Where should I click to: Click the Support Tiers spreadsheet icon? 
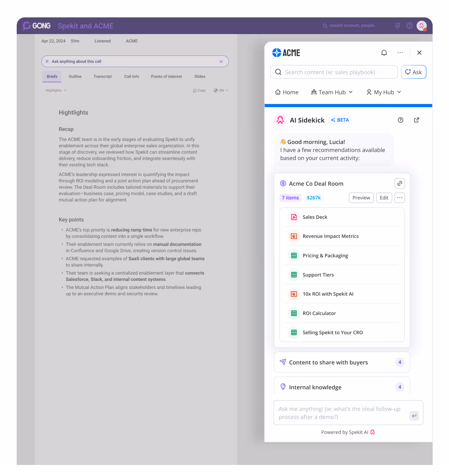tap(294, 275)
